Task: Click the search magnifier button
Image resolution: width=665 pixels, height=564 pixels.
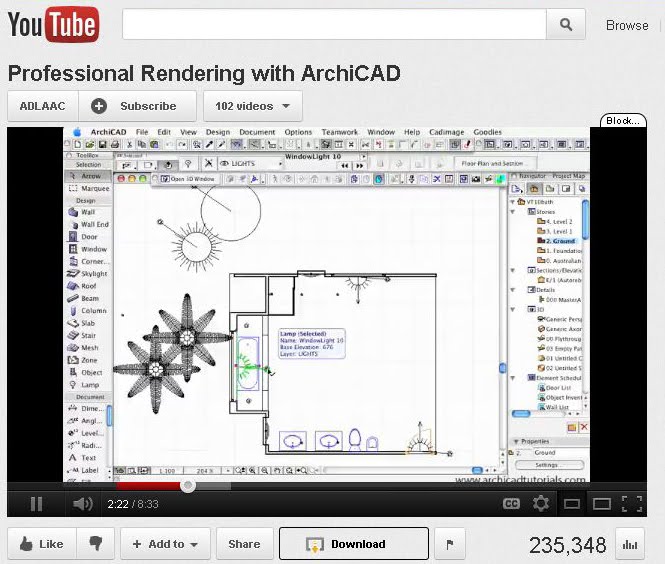Action: (566, 25)
